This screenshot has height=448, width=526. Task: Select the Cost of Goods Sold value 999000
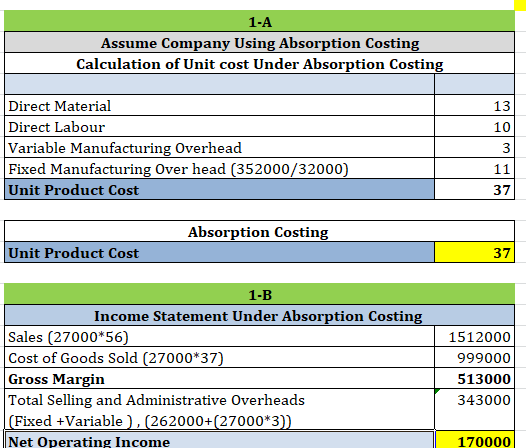click(474, 357)
